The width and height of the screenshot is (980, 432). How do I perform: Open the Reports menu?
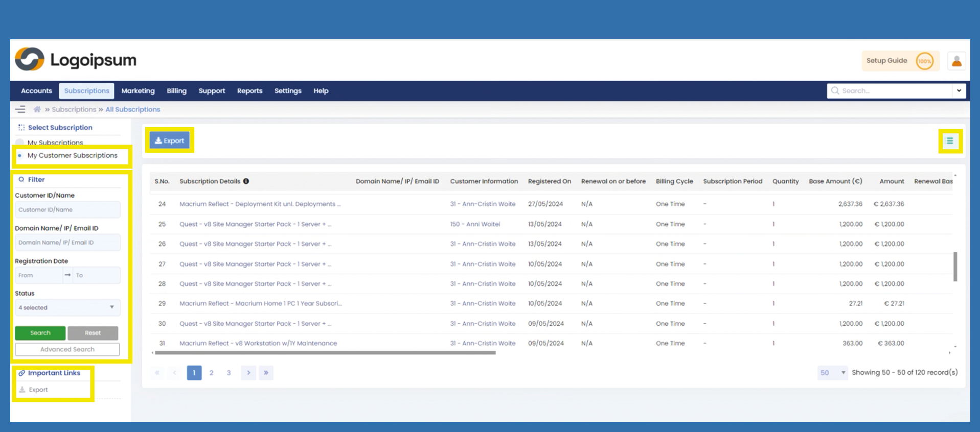249,91
